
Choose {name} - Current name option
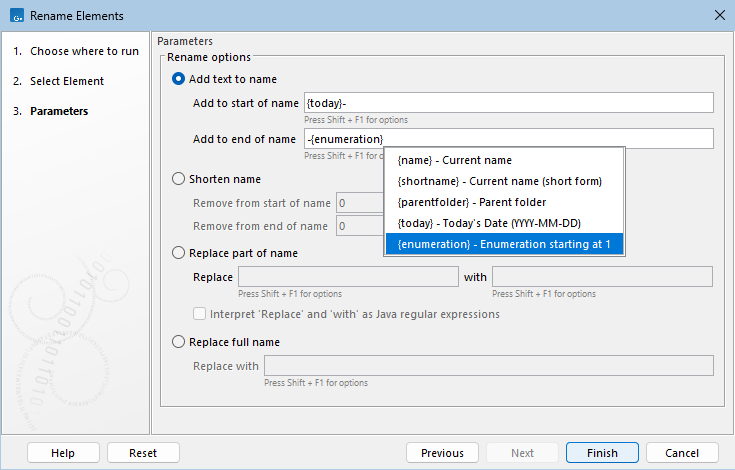coord(504,160)
